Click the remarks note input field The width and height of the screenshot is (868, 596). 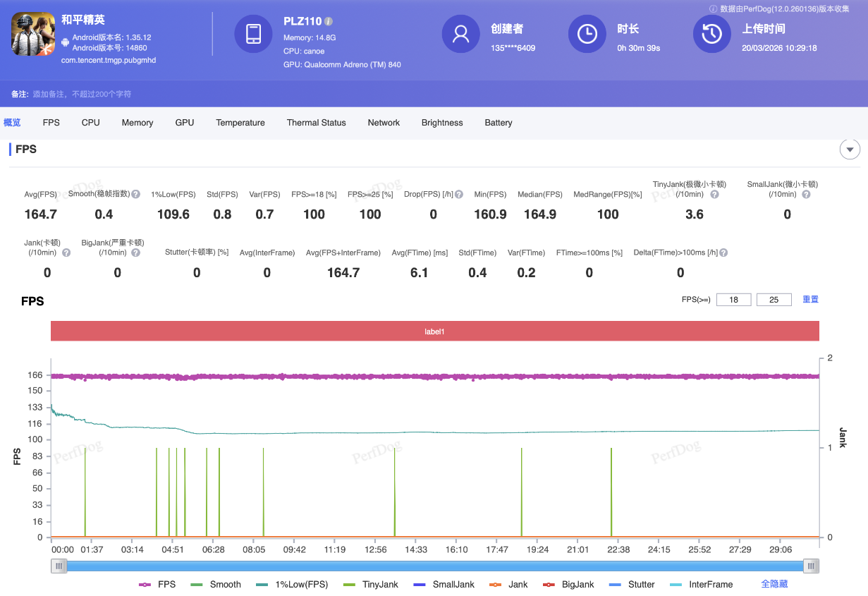pos(82,94)
